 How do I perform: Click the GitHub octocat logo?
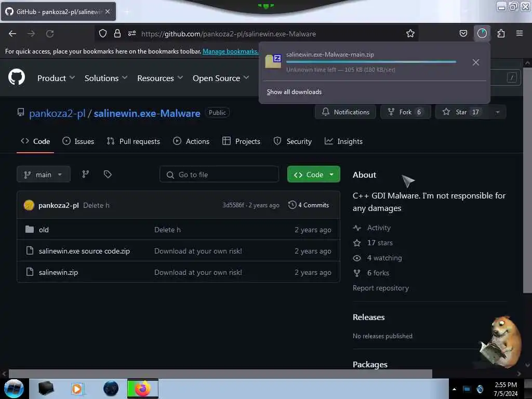(16, 77)
